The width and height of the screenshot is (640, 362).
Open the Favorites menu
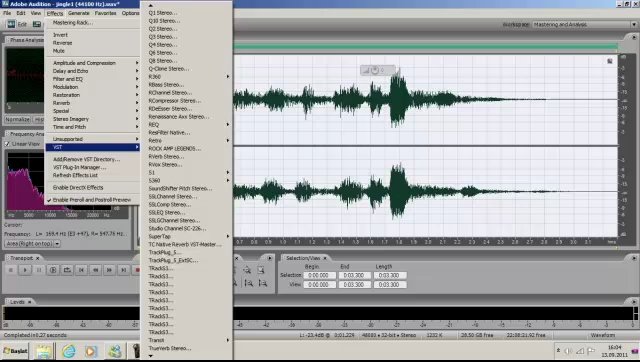click(x=105, y=13)
